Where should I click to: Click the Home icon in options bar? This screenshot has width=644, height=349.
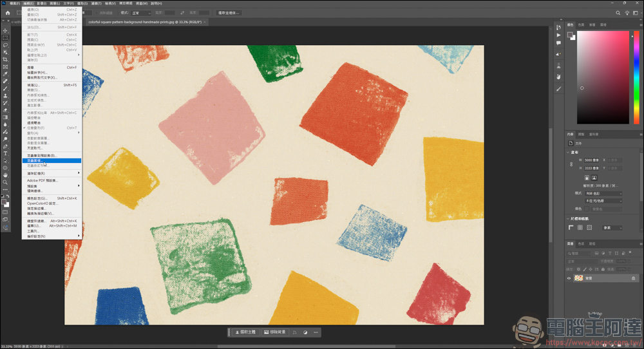pyautogui.click(x=8, y=13)
